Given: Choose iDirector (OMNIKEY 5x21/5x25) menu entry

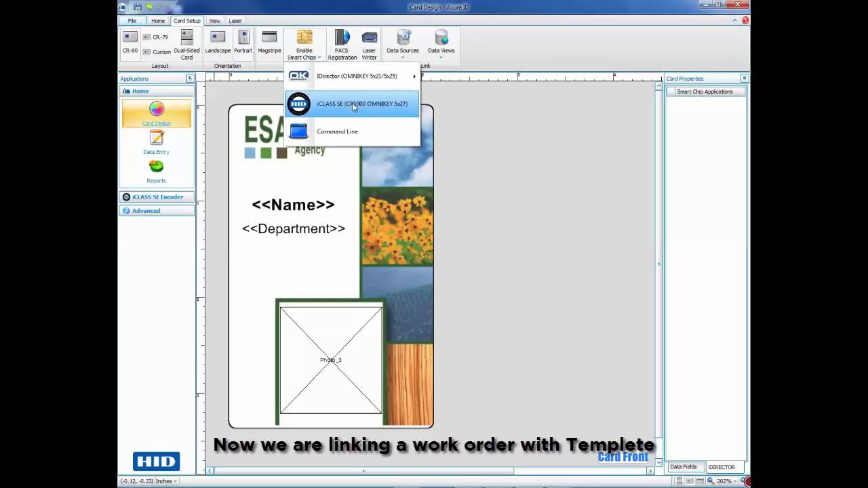Looking at the screenshot, I should coord(352,76).
